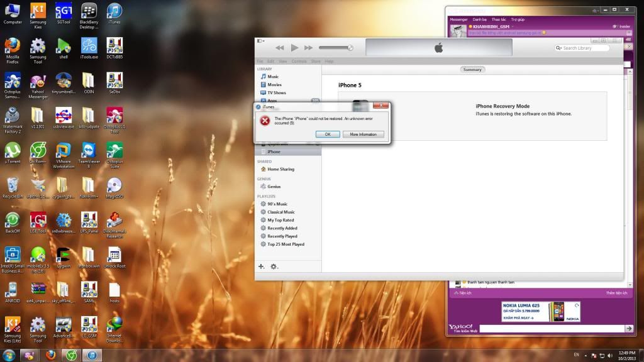The width and height of the screenshot is (644, 362).
Task: Focus the Search Library field
Action: (582, 48)
